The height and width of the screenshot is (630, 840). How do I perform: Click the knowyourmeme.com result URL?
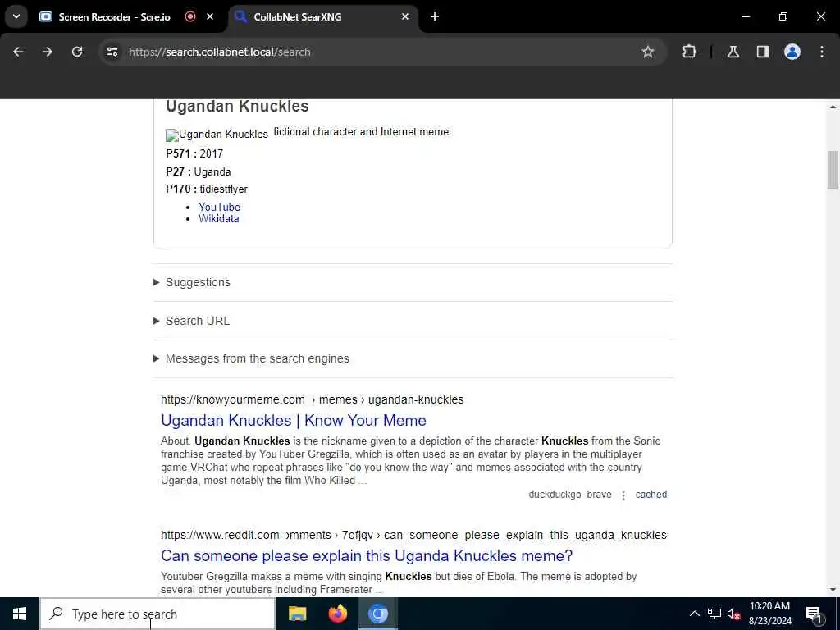tap(313, 399)
